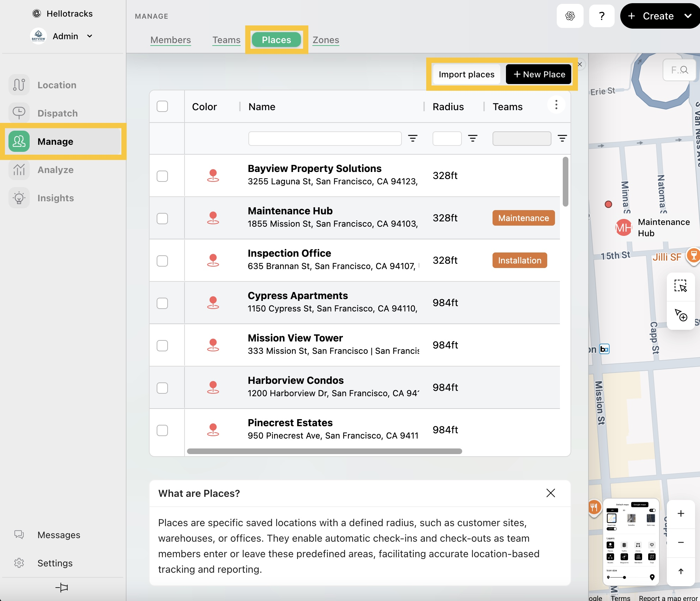The image size is (700, 601).
Task: Expand the Create button dropdown arrow
Action: pyautogui.click(x=688, y=16)
